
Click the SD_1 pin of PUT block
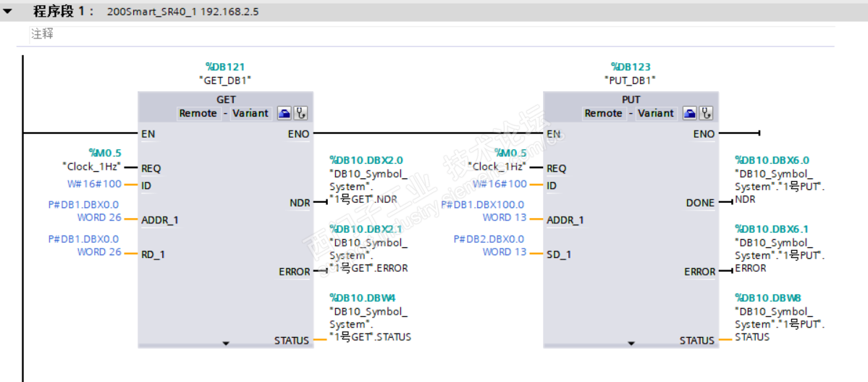point(559,254)
